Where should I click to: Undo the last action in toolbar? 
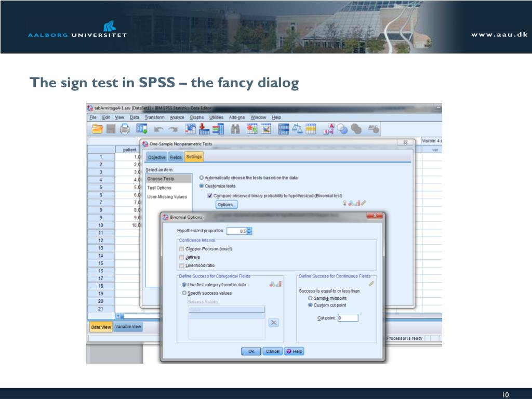(x=158, y=129)
